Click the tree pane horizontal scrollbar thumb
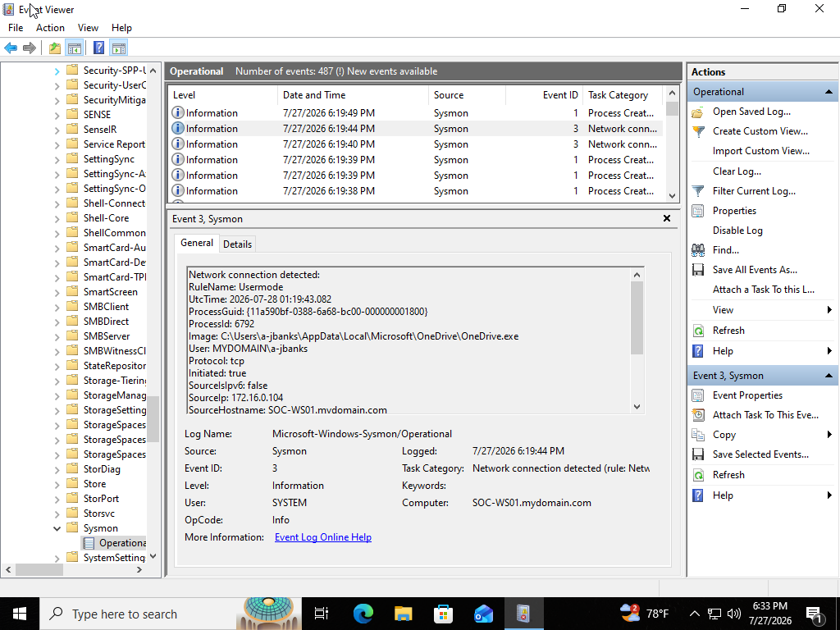This screenshot has width=840, height=630. click(x=39, y=570)
